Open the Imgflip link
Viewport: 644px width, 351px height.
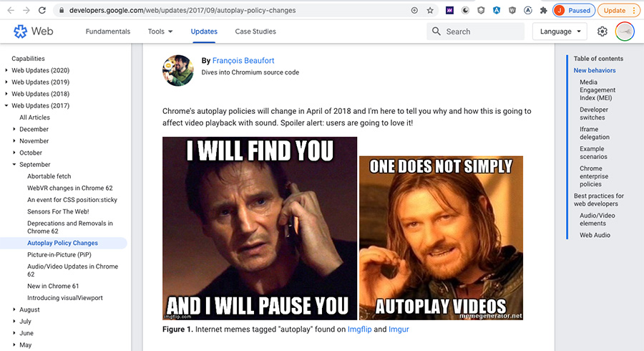[x=359, y=330]
